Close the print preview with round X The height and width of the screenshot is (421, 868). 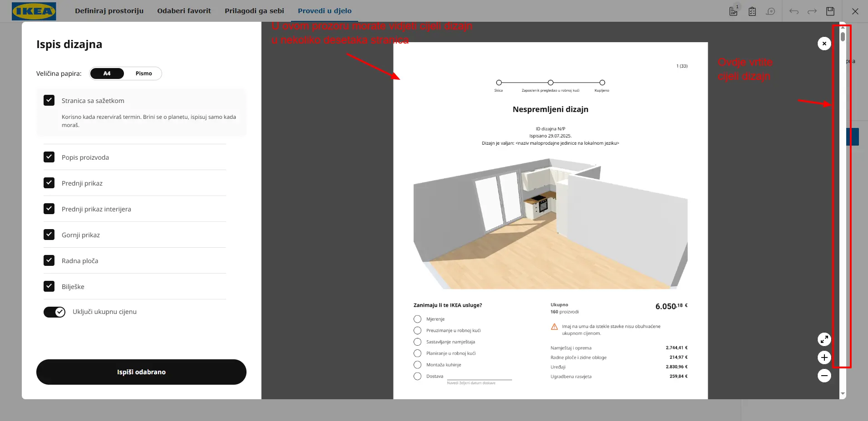click(824, 44)
